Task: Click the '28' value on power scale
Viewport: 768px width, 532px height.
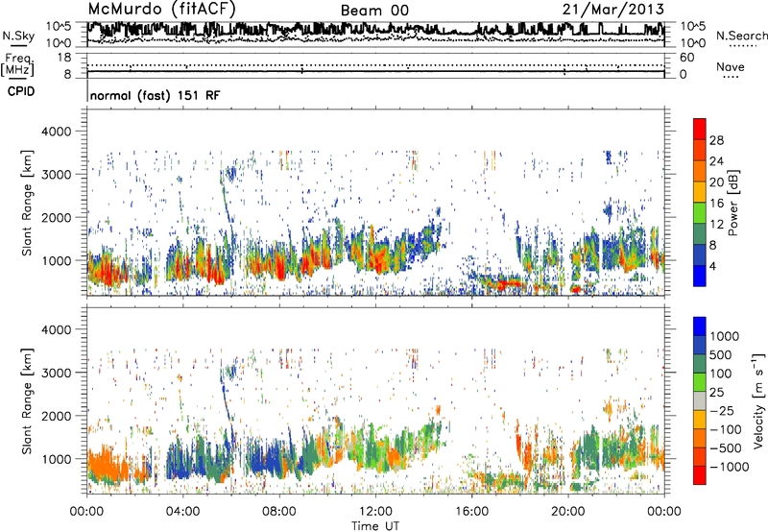Action: click(x=716, y=140)
